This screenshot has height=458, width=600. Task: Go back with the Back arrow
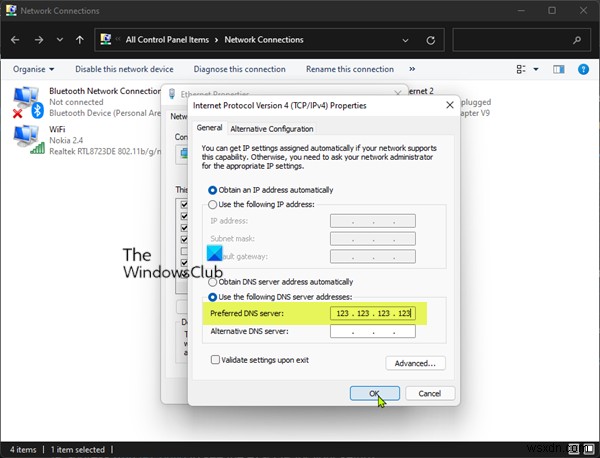pos(15,40)
